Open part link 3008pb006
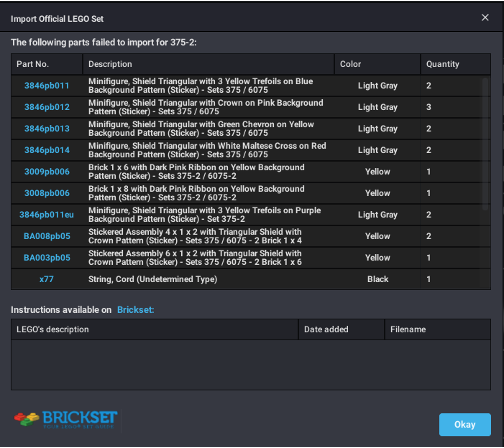 click(47, 193)
